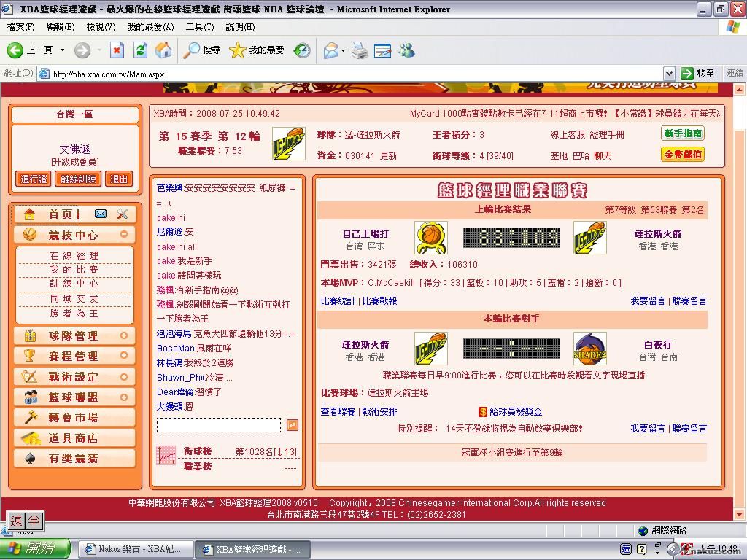Click the 通行證 button
Viewport: 747px width, 560px height.
pos(34,179)
